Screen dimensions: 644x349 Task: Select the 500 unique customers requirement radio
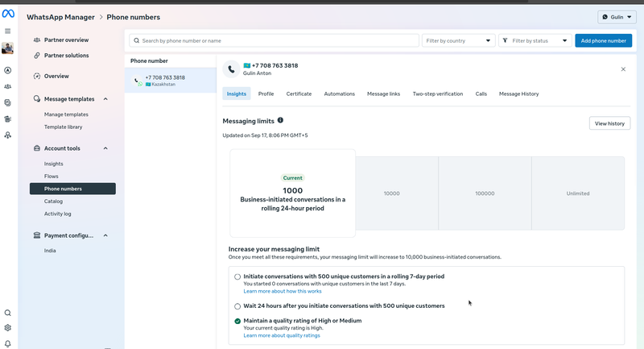tap(237, 276)
